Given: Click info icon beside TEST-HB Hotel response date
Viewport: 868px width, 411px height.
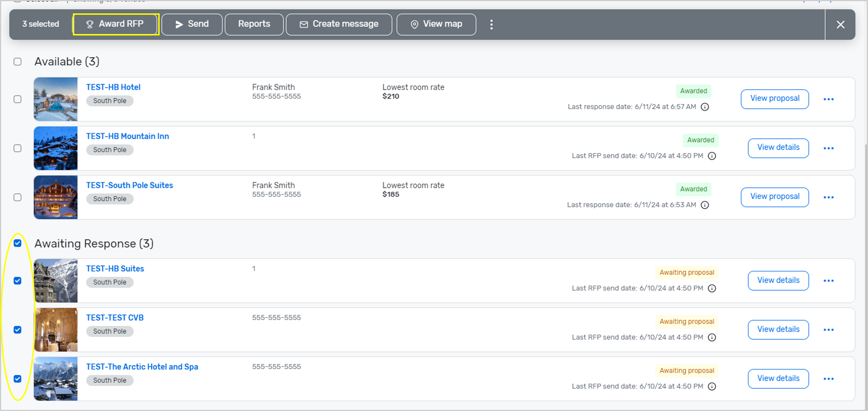Looking at the screenshot, I should 704,107.
